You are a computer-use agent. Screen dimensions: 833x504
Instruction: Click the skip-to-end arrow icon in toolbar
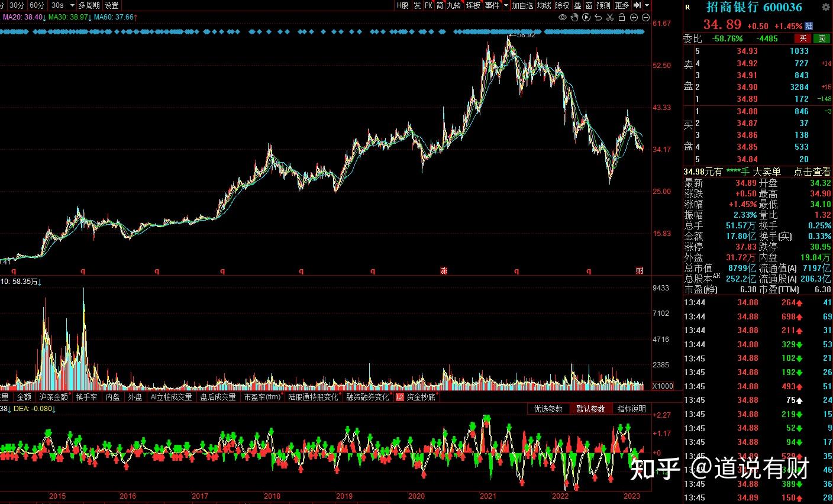(x=637, y=5)
